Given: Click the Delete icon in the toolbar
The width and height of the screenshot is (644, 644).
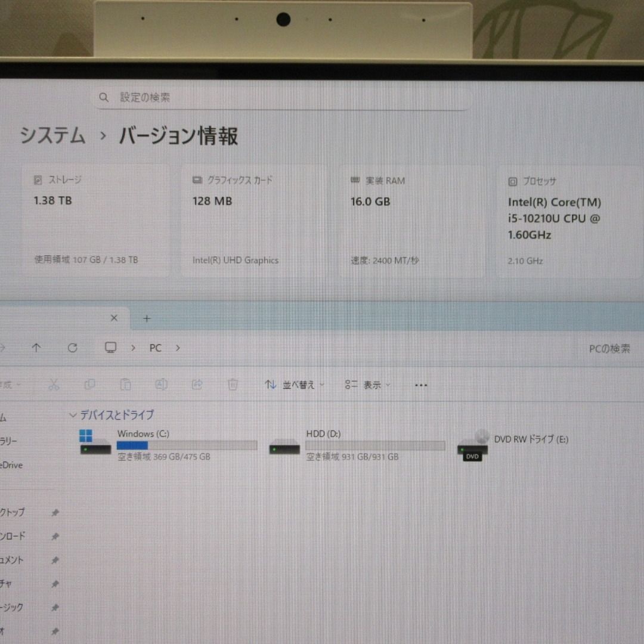Looking at the screenshot, I should 233,385.
